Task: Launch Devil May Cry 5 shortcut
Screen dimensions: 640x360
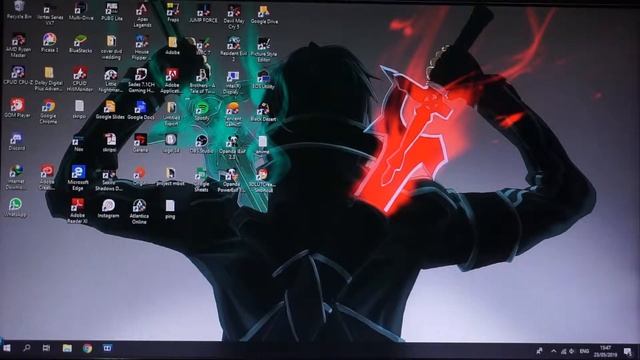Action: click(233, 17)
